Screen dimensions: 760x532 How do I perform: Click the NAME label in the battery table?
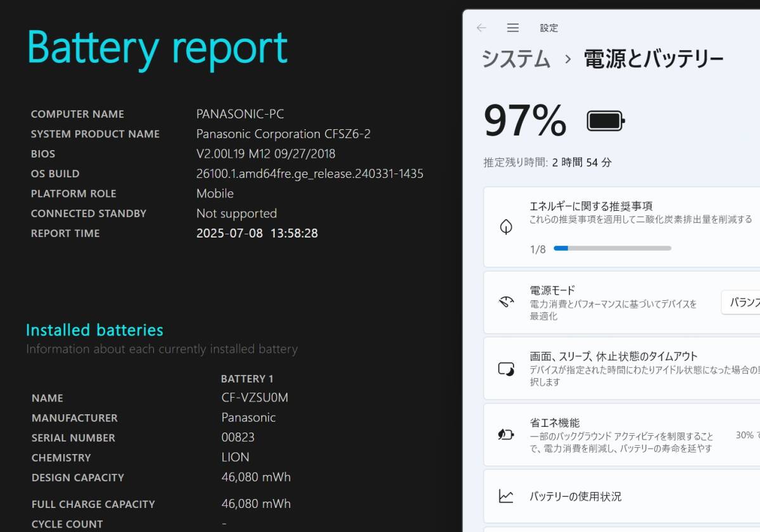tap(47, 398)
